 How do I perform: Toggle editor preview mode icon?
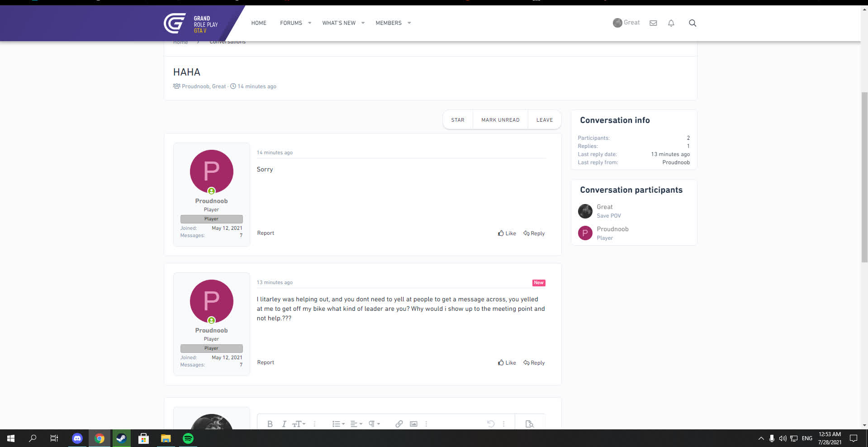click(x=529, y=424)
